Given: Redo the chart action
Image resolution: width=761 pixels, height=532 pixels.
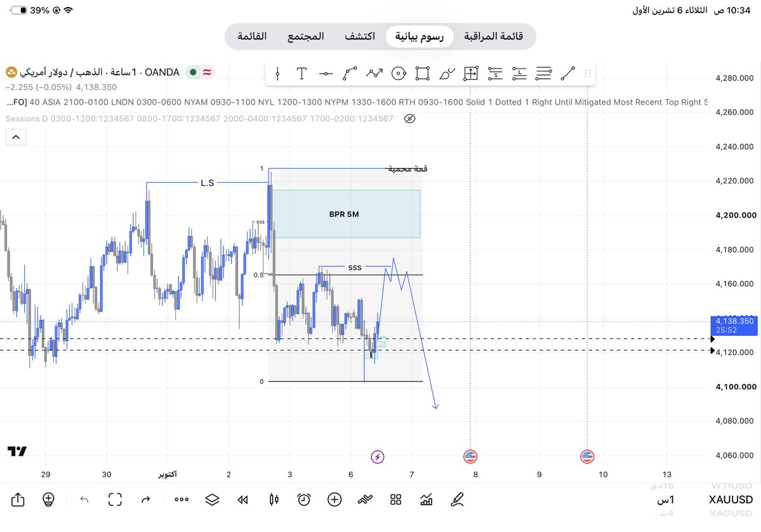Looking at the screenshot, I should (145, 500).
